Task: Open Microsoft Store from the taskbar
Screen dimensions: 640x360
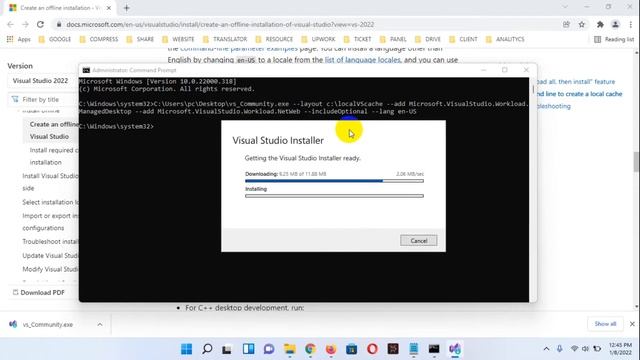Action: point(351,349)
